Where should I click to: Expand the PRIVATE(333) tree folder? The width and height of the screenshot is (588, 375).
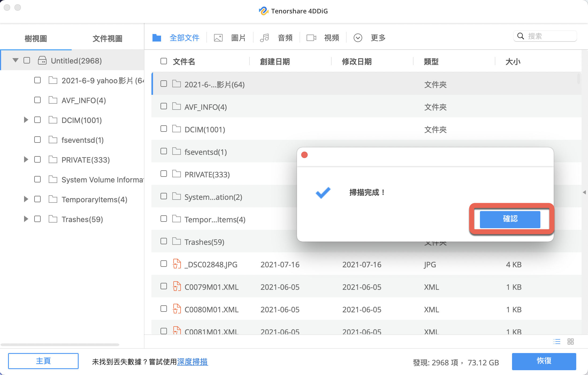[26, 159]
